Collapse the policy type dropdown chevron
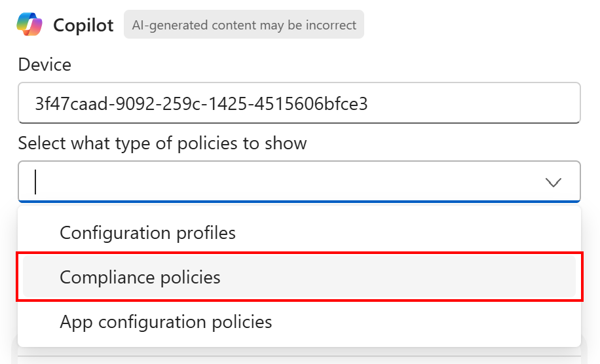Screen dimensions: 600x364 click(x=553, y=182)
